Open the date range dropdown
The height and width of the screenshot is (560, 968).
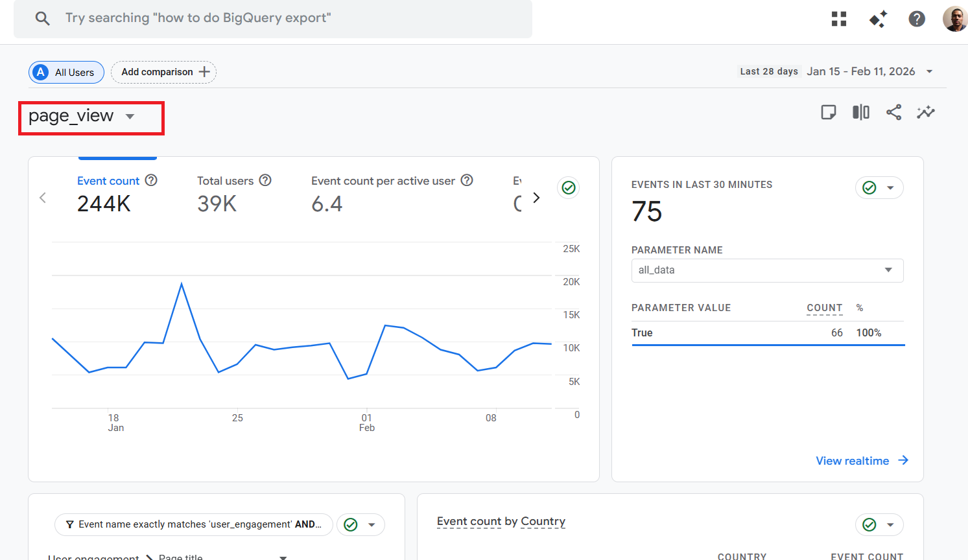(x=929, y=71)
